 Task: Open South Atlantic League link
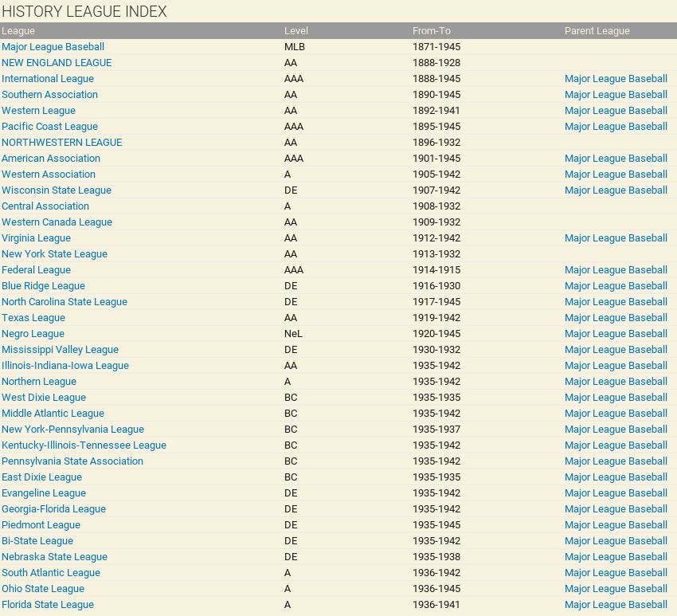pyautogui.click(x=51, y=574)
